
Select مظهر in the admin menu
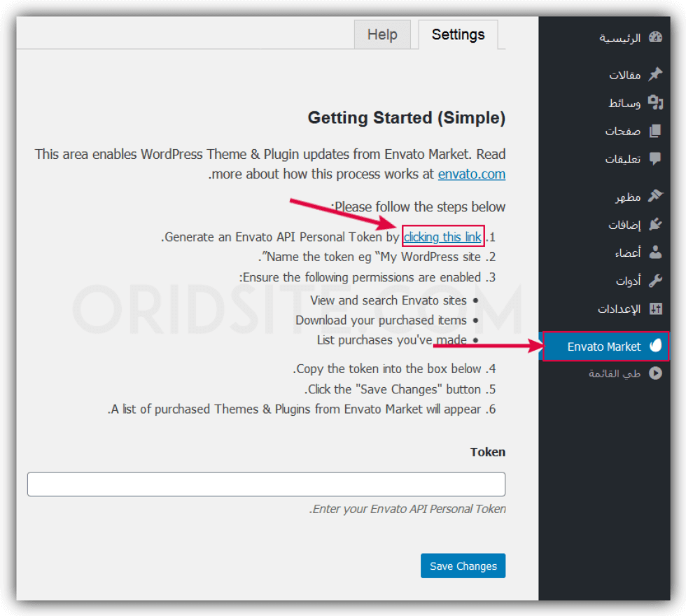628,197
